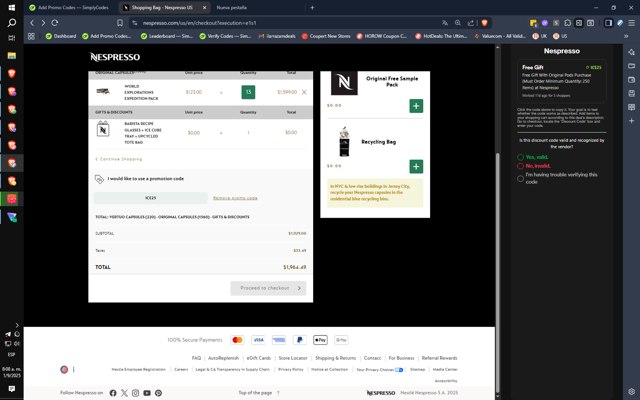Open the Dashboard bookmark
The height and width of the screenshot is (400, 640).
tap(61, 36)
